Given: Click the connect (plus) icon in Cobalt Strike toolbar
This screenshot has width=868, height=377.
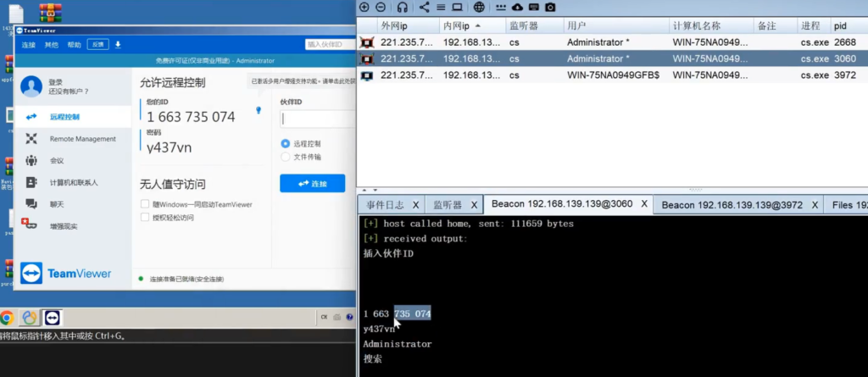Looking at the screenshot, I should [x=364, y=7].
